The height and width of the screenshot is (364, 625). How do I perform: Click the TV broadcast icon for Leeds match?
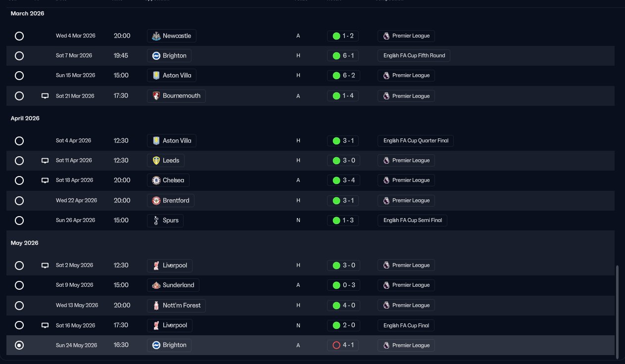click(45, 161)
